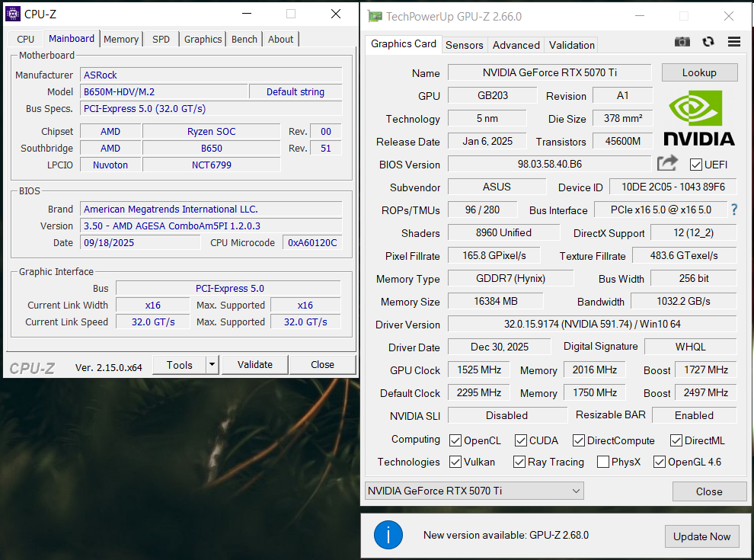
Task: Toggle the Ray Tracing checkbox
Action: click(x=519, y=462)
